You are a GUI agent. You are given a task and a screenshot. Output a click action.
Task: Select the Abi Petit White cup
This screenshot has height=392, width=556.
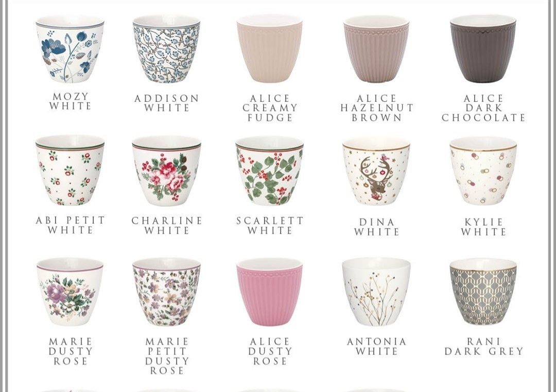coord(70,170)
